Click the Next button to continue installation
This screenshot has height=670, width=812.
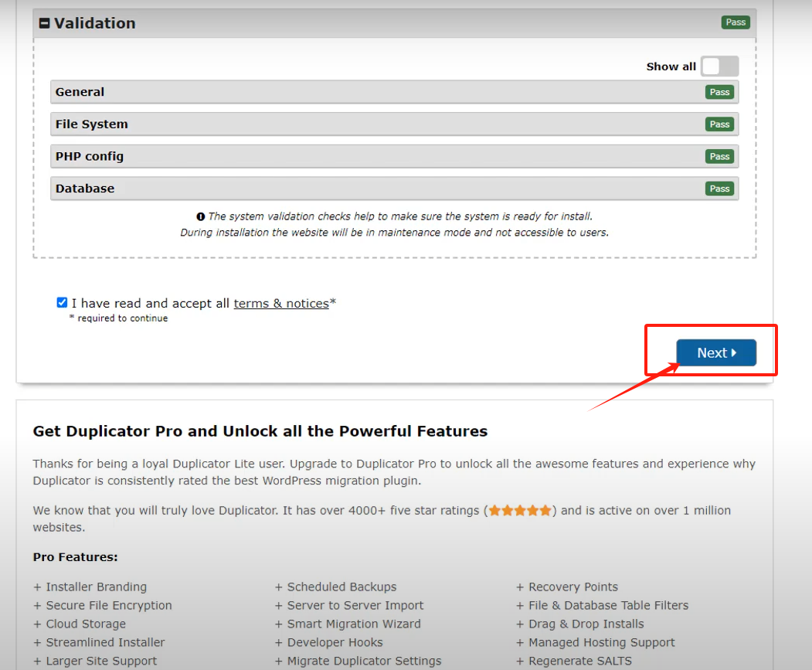715,352
